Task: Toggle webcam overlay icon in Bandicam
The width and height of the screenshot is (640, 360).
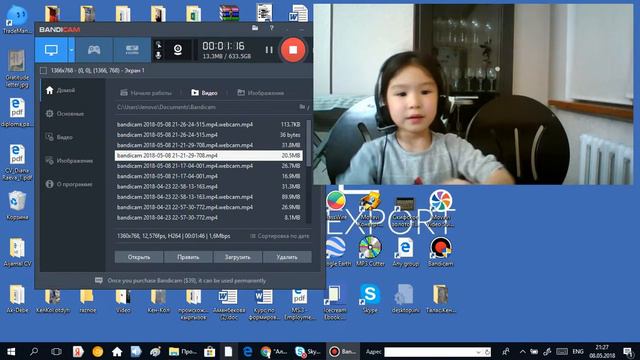Action: pyautogui.click(x=178, y=50)
